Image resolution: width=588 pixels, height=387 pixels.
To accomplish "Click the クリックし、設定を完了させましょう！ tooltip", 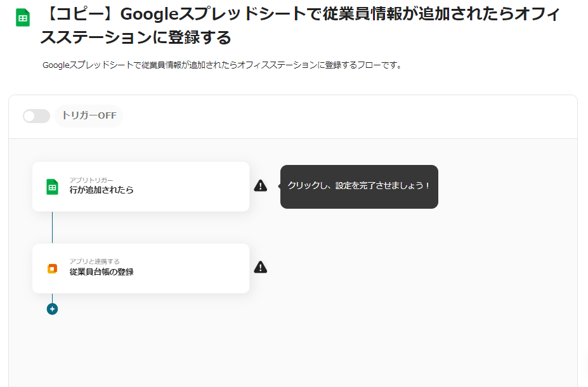I will point(359,186).
